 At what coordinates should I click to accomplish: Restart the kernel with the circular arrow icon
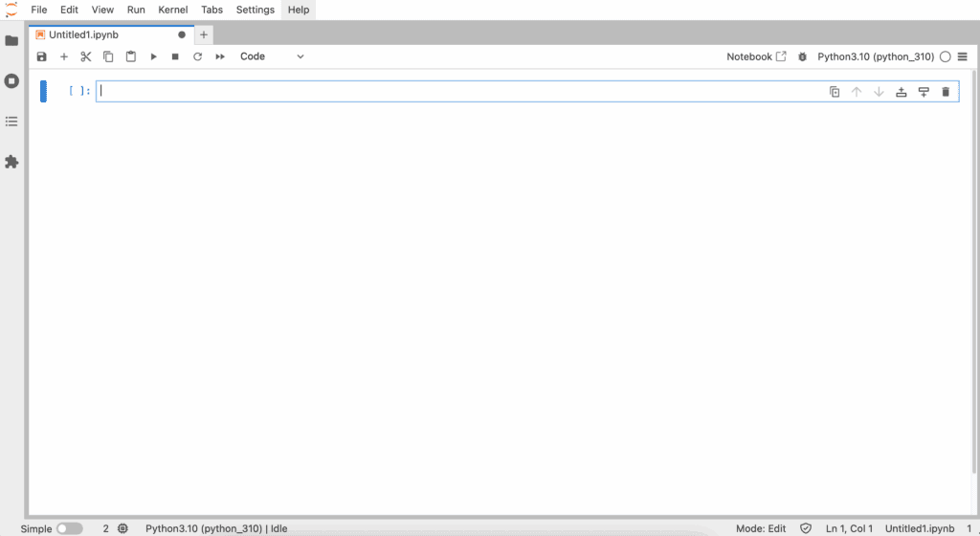point(198,57)
